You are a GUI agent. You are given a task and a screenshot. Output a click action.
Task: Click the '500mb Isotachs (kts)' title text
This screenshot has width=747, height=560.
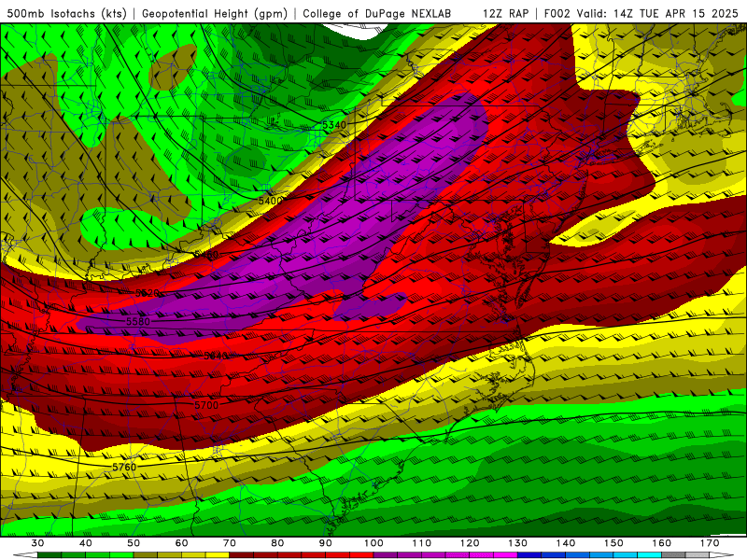point(66,14)
